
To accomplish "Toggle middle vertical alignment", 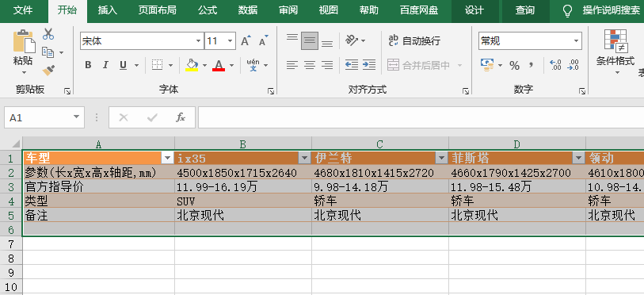I will [x=310, y=41].
